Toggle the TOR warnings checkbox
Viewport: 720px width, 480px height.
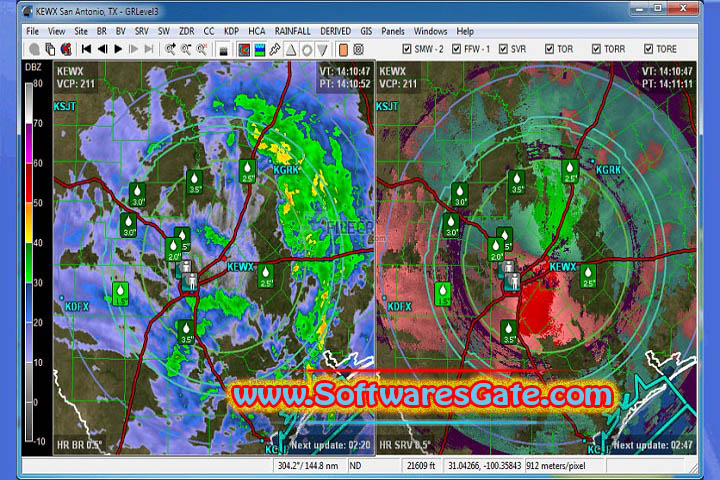click(x=549, y=49)
